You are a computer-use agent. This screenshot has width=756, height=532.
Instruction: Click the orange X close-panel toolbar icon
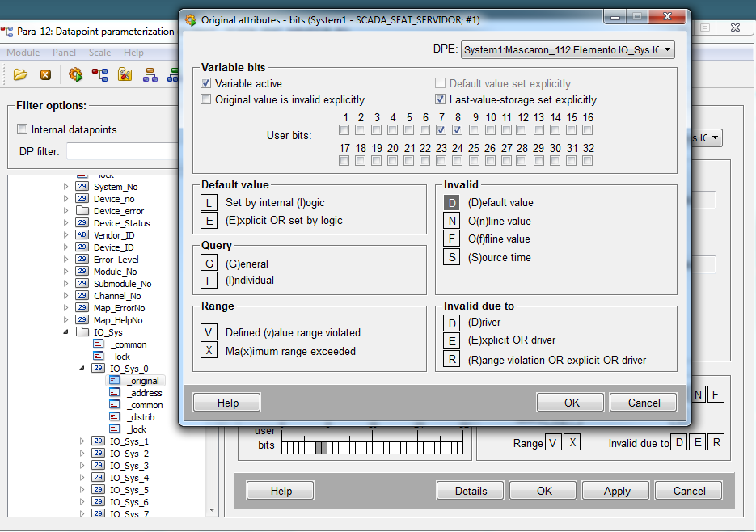click(46, 75)
